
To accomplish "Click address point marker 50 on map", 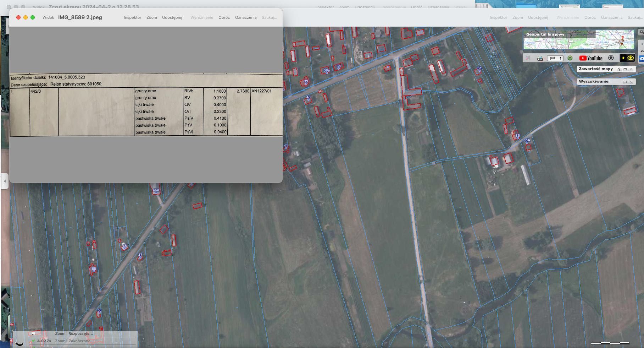I will (99, 311).
